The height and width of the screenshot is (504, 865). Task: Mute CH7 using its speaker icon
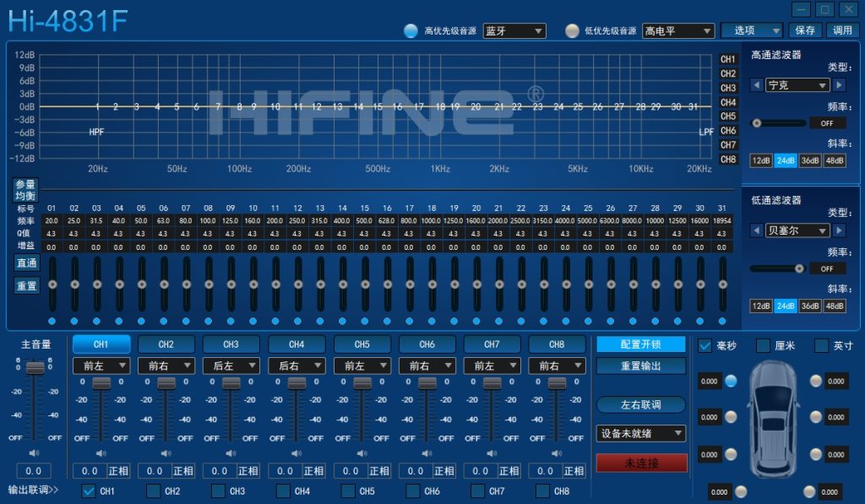point(492,453)
